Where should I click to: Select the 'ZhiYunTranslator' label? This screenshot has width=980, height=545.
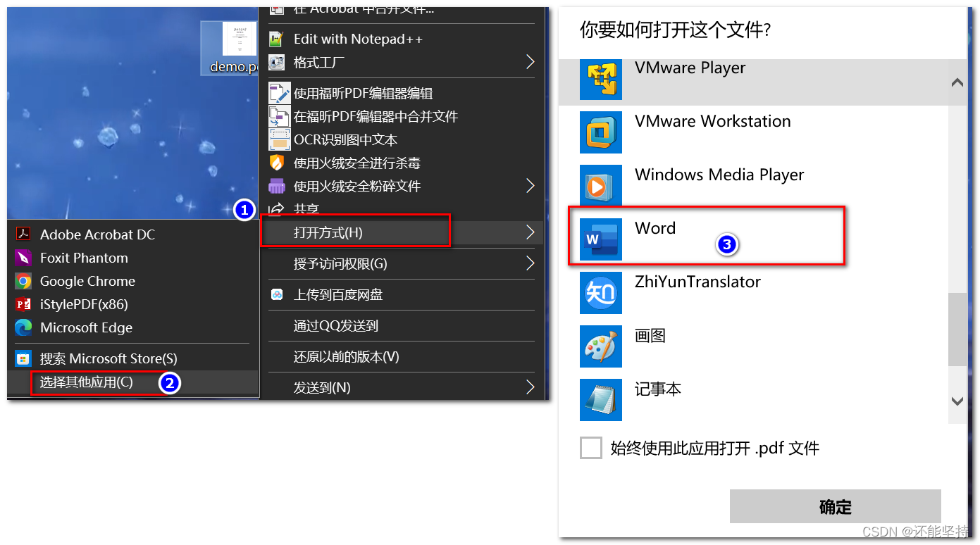pyautogui.click(x=697, y=282)
